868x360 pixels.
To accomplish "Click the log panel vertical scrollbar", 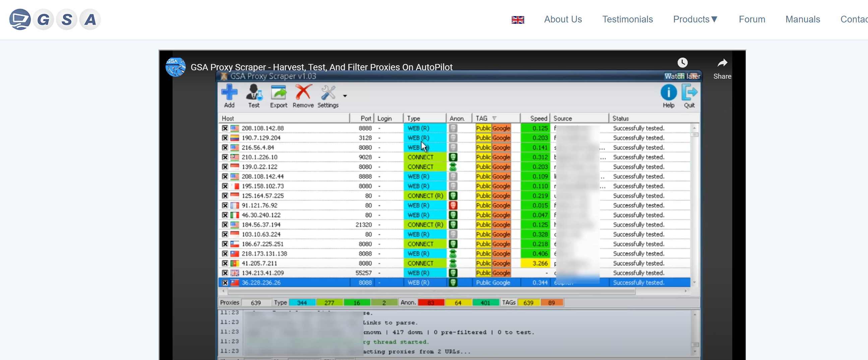I will point(694,333).
